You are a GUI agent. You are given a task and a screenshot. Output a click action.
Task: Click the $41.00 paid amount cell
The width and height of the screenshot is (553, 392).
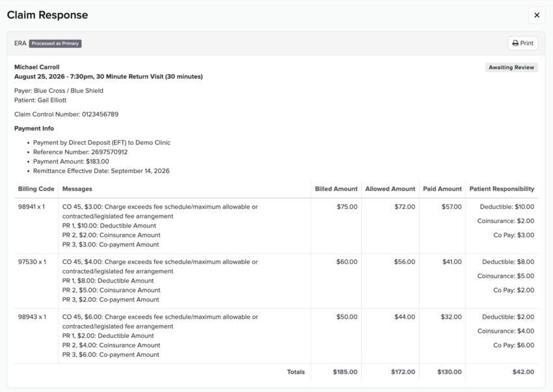pos(452,262)
